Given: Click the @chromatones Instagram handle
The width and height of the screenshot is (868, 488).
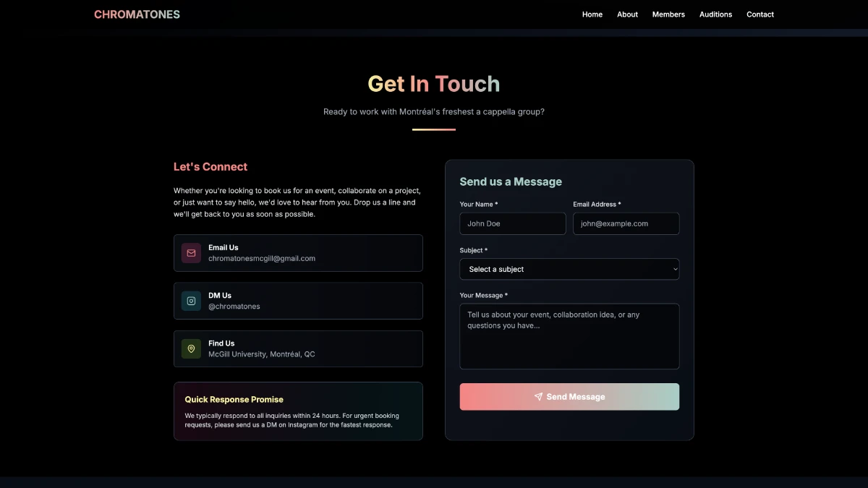Looking at the screenshot, I should (x=234, y=307).
